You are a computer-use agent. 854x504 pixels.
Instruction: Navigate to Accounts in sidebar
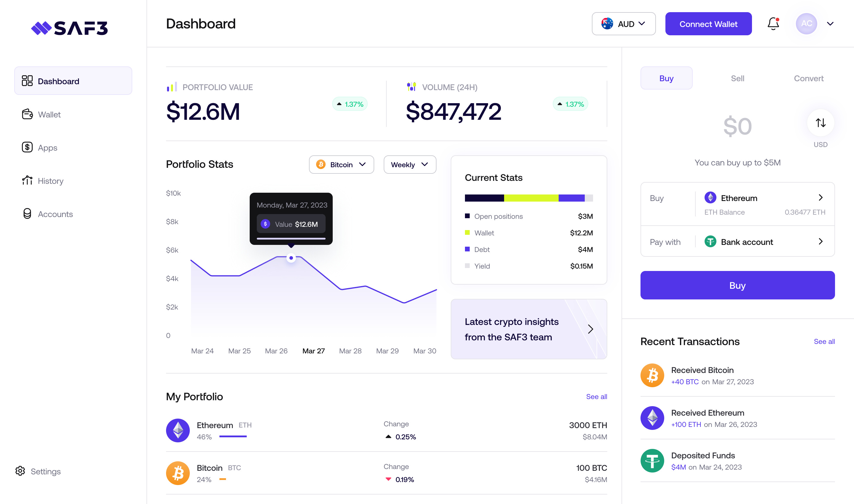(x=55, y=214)
